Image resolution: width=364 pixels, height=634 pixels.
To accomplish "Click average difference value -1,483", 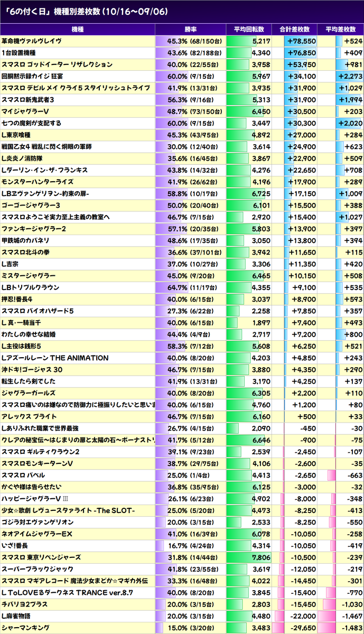I will coord(352,627).
